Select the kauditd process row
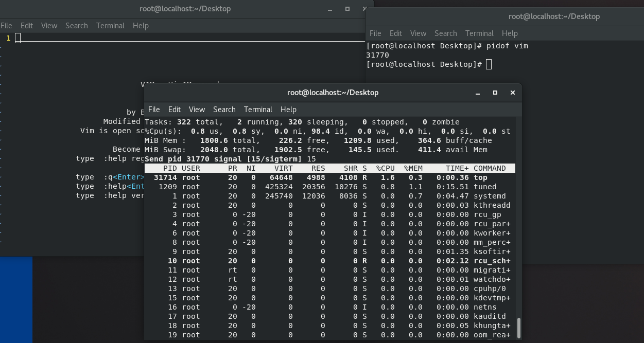The height and width of the screenshot is (343, 644). (330, 316)
